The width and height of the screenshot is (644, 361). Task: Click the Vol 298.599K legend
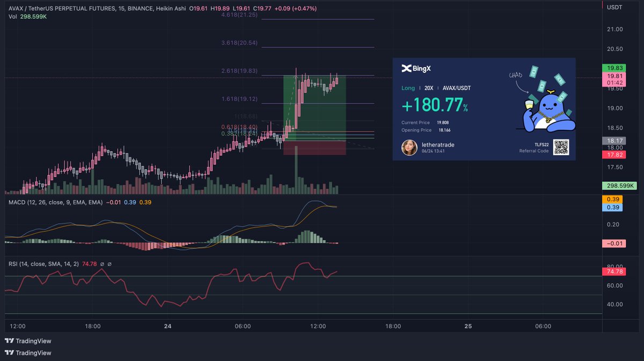click(x=27, y=17)
